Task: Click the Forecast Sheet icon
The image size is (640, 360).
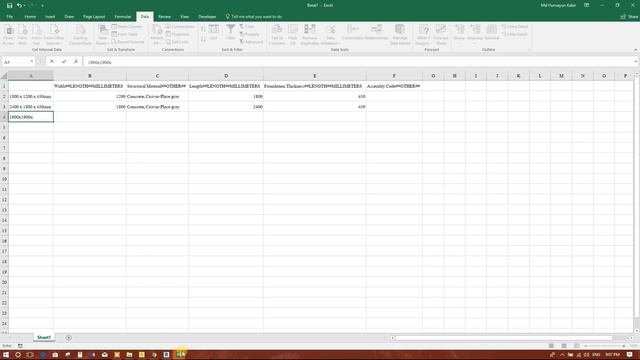Action: click(x=441, y=35)
